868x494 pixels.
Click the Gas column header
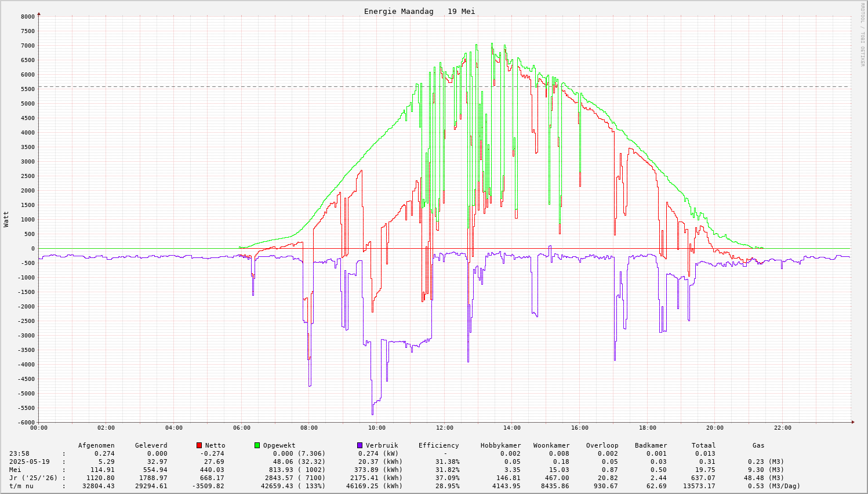[758, 445]
